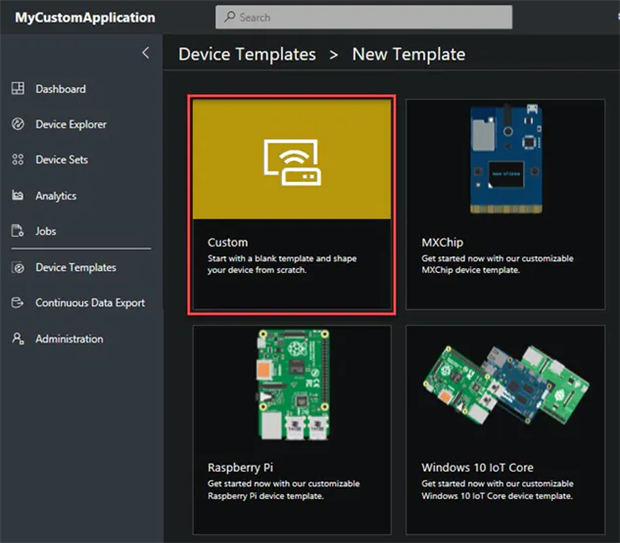Click the MXChip board image

(x=506, y=159)
